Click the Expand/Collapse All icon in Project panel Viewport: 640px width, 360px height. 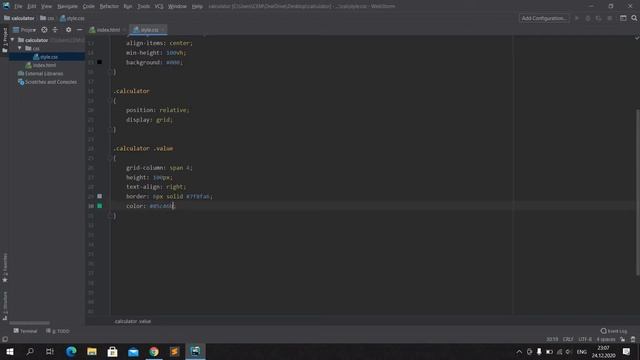click(x=55, y=30)
